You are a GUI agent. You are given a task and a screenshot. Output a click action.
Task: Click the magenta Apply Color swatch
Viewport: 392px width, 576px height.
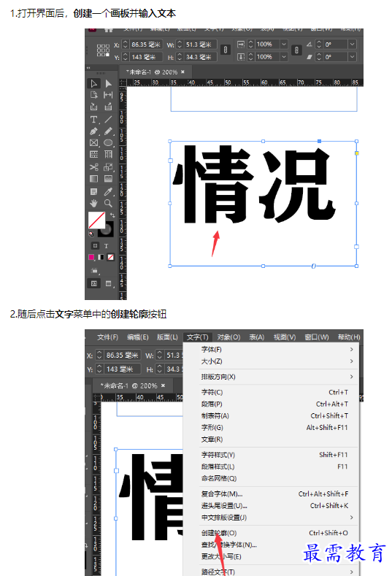(91, 257)
